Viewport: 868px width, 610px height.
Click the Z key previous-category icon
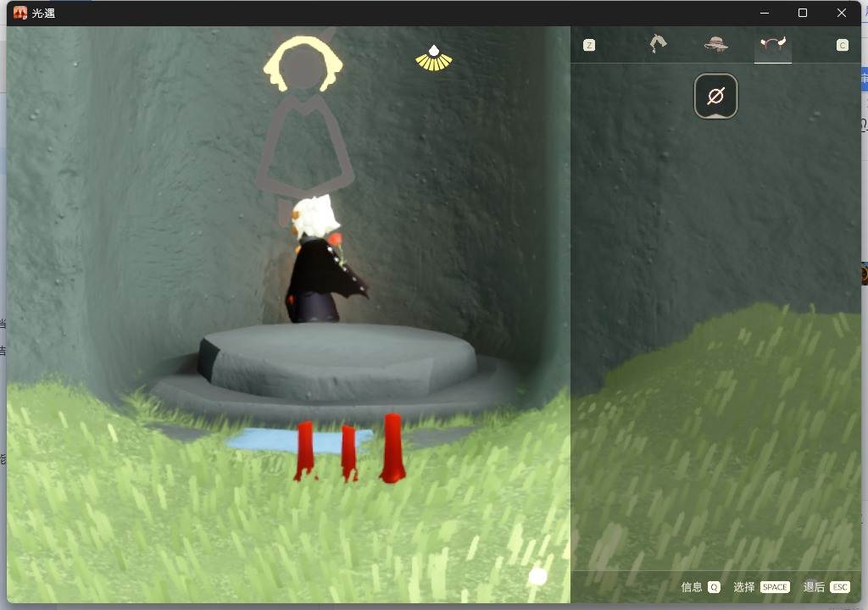(x=589, y=46)
